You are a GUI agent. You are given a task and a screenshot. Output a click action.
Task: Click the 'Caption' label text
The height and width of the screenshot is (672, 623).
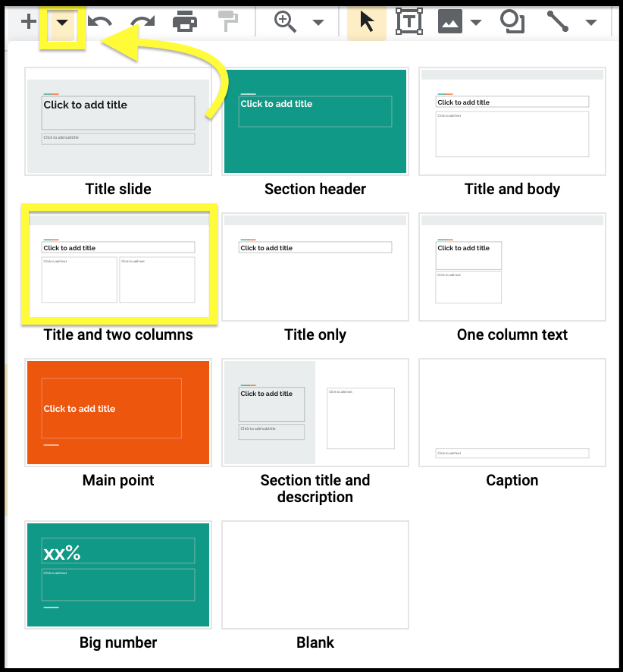pos(512,480)
